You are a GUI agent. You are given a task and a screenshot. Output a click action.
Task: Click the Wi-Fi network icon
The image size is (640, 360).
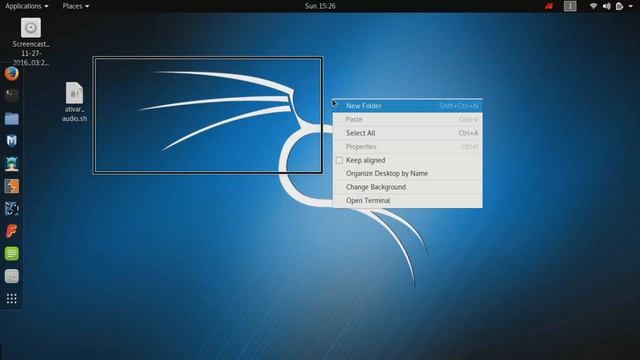click(593, 6)
